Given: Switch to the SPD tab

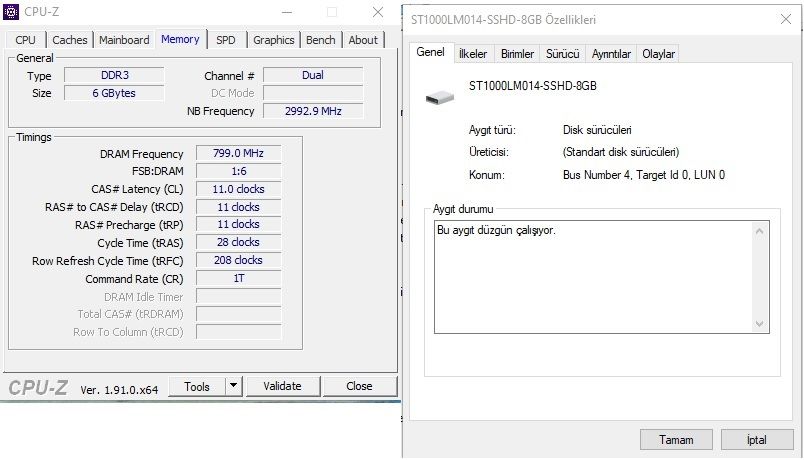Looking at the screenshot, I should point(226,40).
